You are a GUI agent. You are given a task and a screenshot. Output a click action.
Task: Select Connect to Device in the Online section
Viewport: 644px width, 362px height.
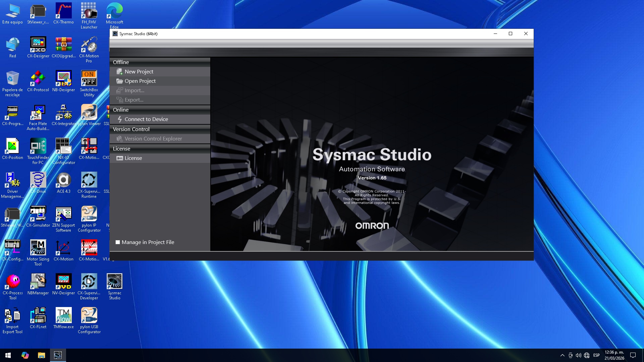[146, 119]
